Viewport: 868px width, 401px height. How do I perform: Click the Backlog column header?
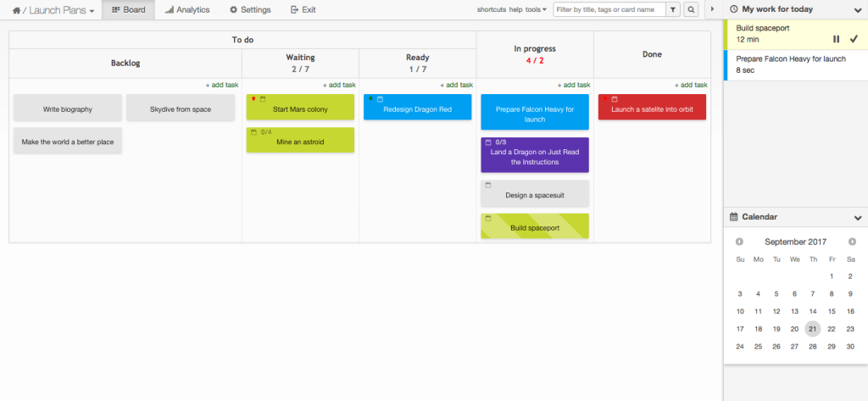click(125, 63)
